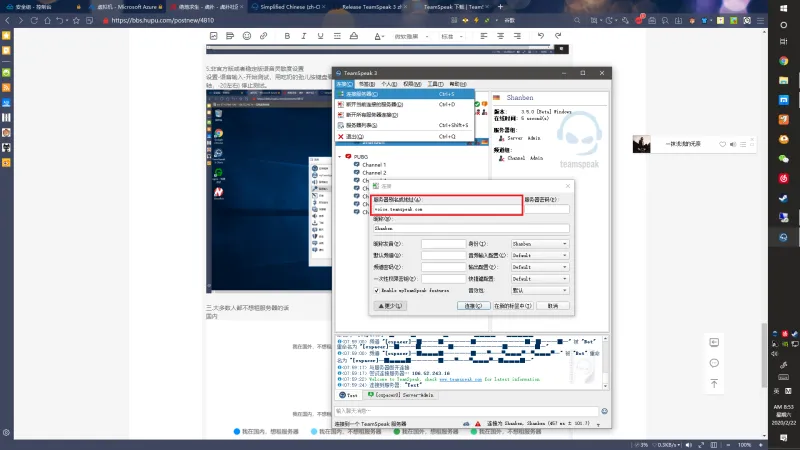The width and height of the screenshot is (800, 450).
Task: Open a new browser tab with plus
Action: pyautogui.click(x=500, y=7)
